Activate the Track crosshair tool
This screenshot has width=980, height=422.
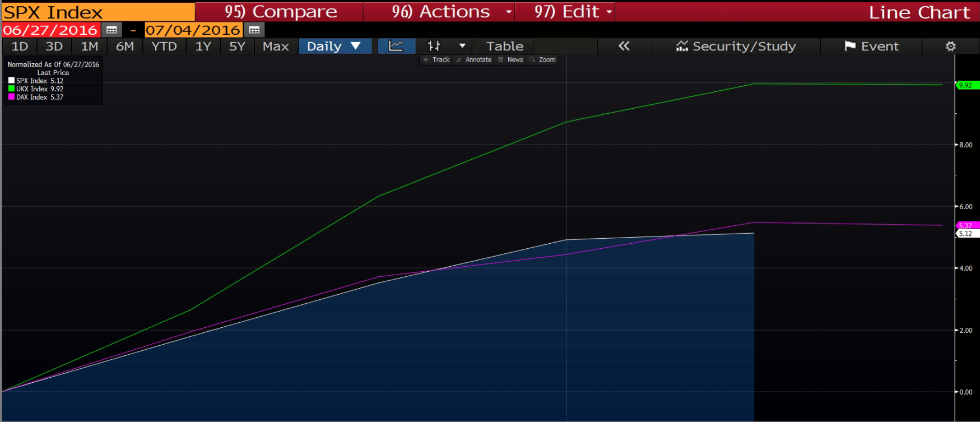click(436, 59)
